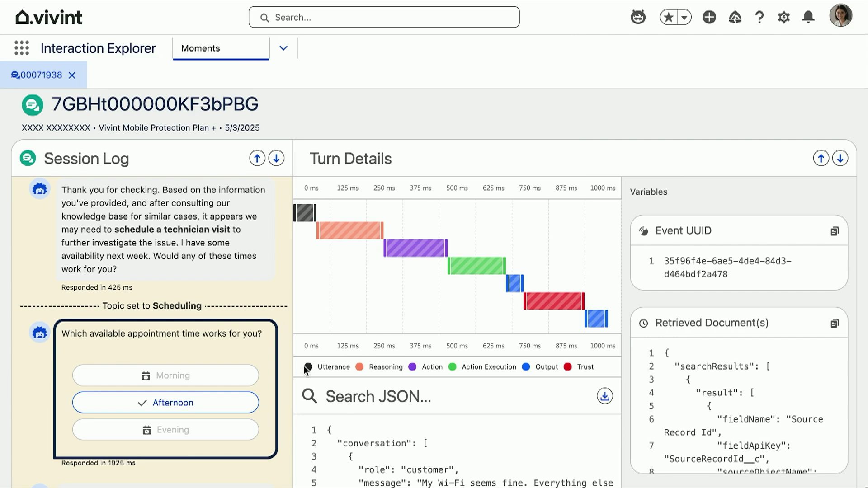Open the global create plus icon

pyautogui.click(x=709, y=17)
